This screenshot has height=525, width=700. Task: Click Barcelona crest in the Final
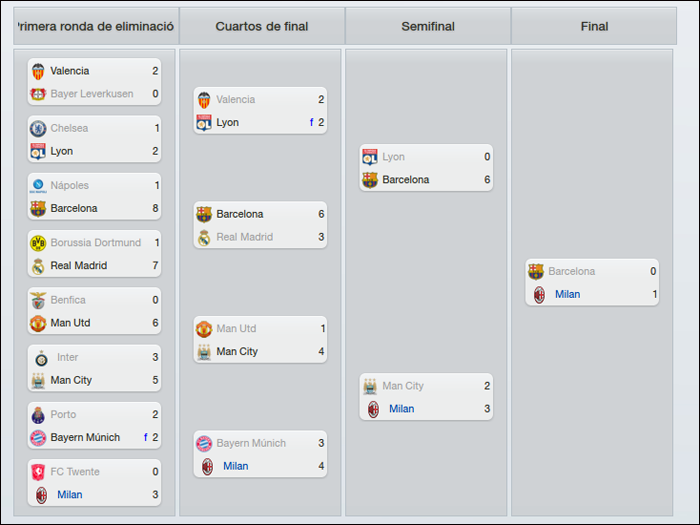[536, 271]
